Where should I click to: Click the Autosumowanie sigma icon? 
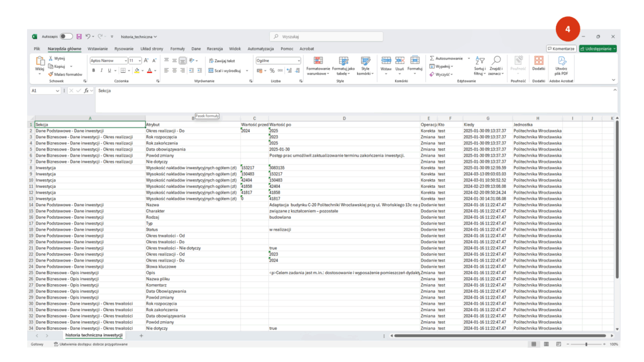[432, 58]
